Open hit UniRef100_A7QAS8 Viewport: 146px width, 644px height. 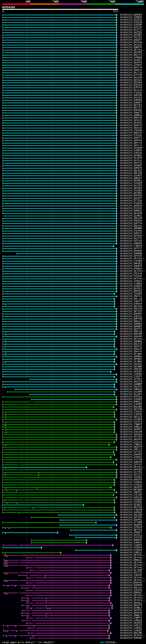click(x=131, y=550)
